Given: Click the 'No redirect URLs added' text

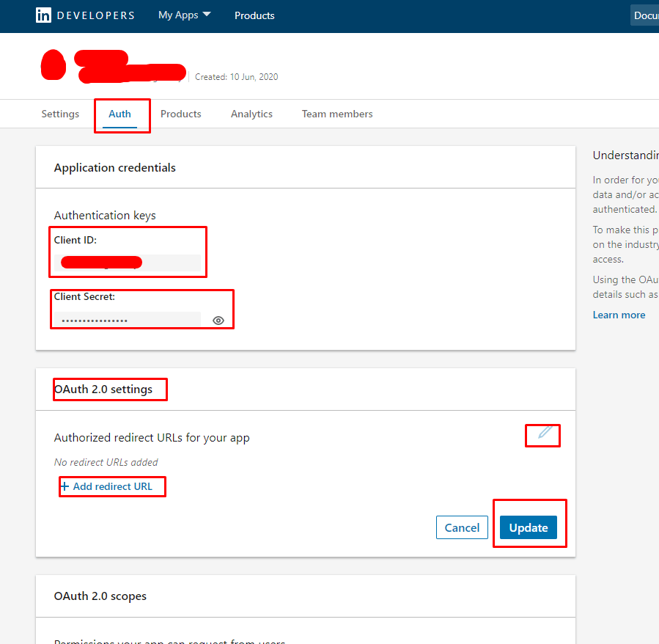Looking at the screenshot, I should pyautogui.click(x=106, y=462).
